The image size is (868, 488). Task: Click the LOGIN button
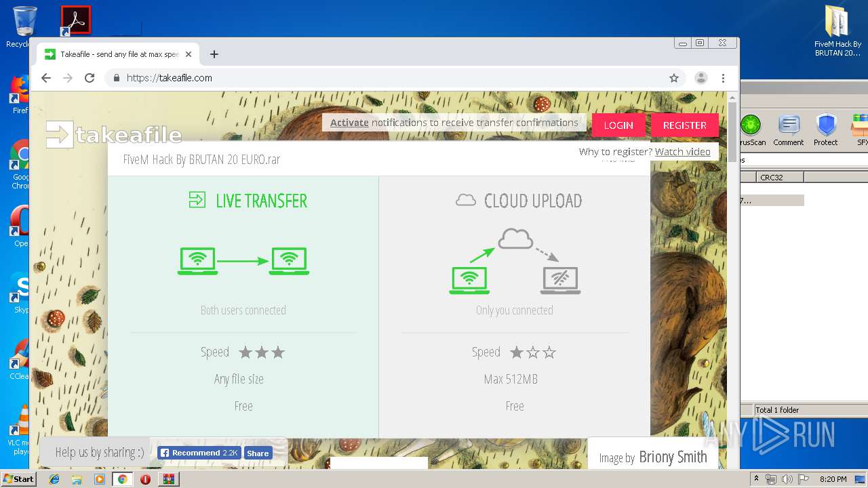click(618, 125)
